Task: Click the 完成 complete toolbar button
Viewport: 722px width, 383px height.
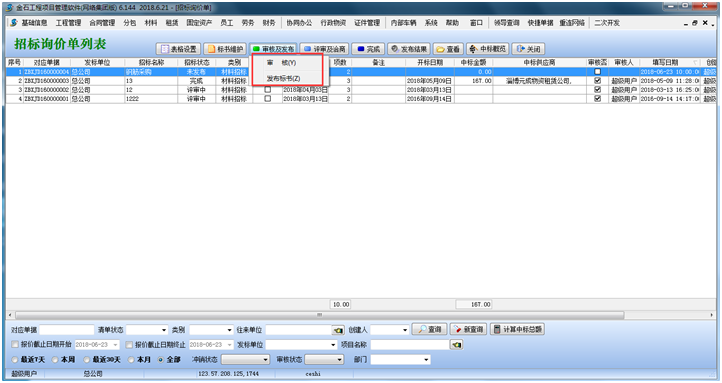Action: [x=368, y=49]
